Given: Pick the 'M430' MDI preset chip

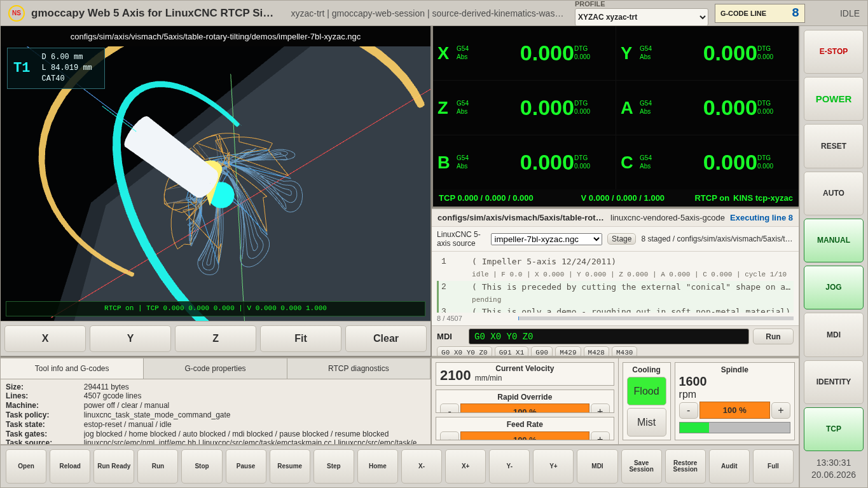Looking at the screenshot, I should point(624,352).
